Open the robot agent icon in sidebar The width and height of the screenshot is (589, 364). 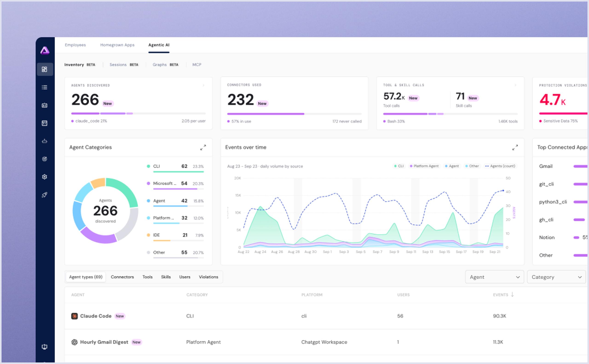click(45, 141)
